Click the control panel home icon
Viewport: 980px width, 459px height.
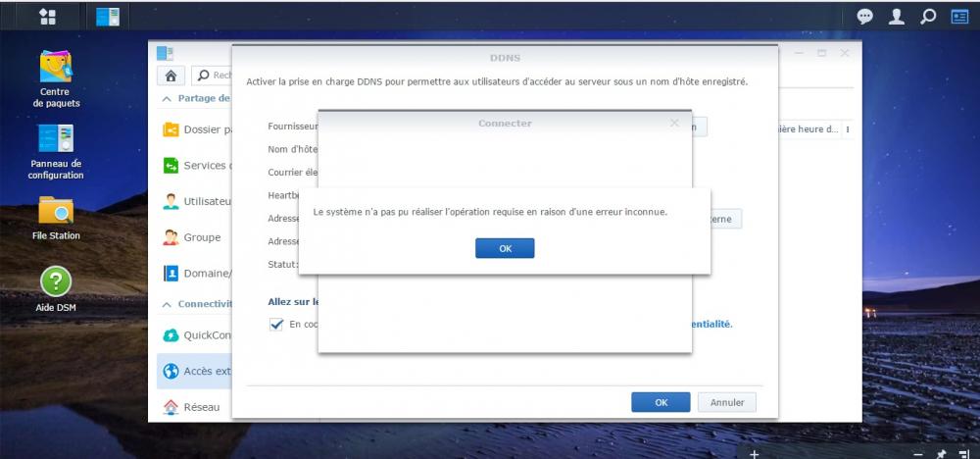click(171, 76)
